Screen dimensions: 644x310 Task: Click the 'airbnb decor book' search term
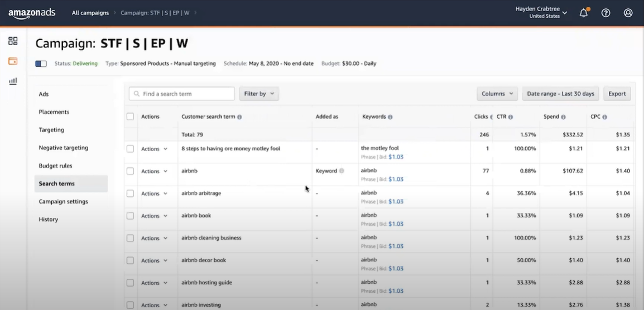tap(204, 260)
